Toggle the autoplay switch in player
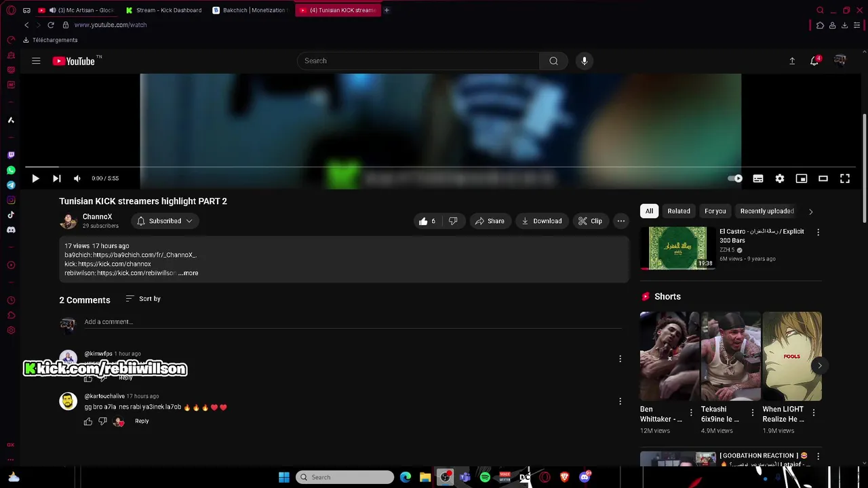The width and height of the screenshot is (868, 488). 735,178
